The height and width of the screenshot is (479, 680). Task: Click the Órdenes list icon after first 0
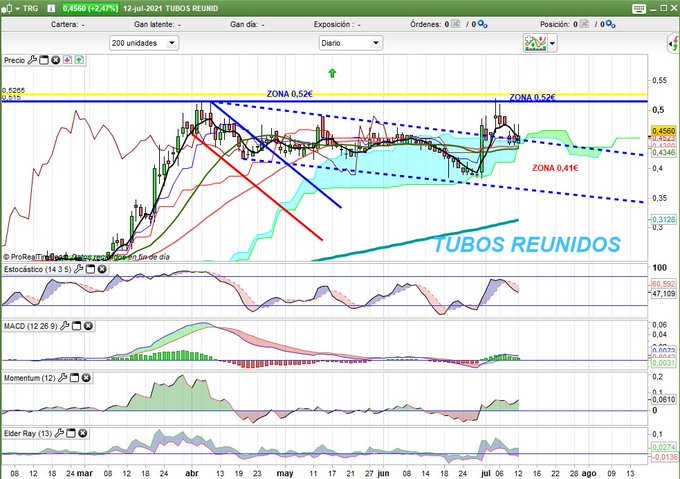pos(455,24)
